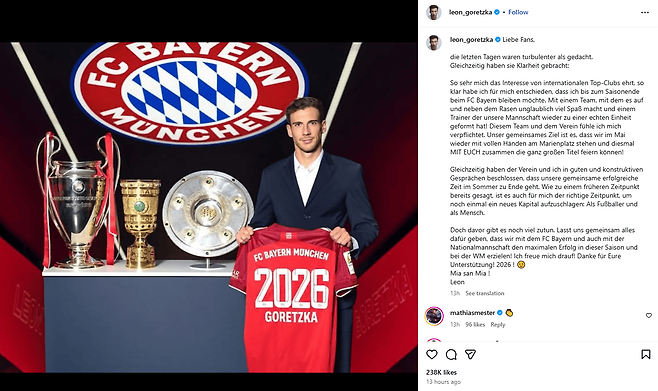The height and width of the screenshot is (391, 658).
Task: Save the post with the bookmark icon
Action: (x=646, y=355)
